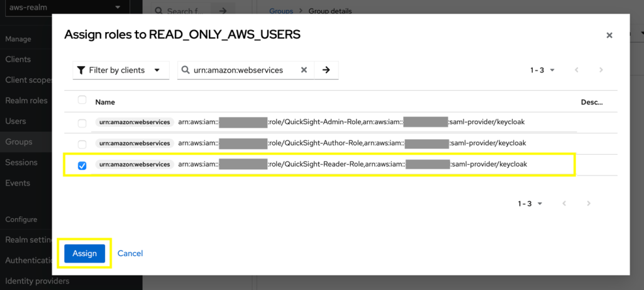The height and width of the screenshot is (290, 644).
Task: Tick the QuickSight-Admin-Role checkbox
Action: (82, 123)
